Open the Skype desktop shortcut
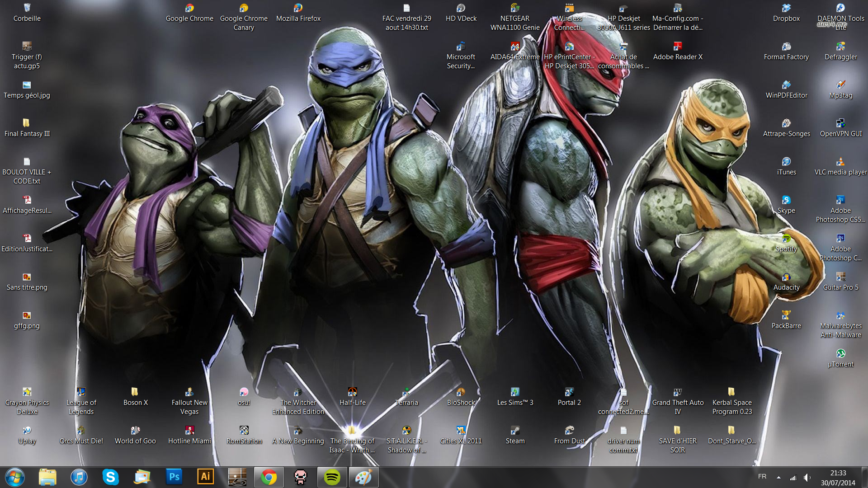868x488 pixels. click(x=786, y=205)
